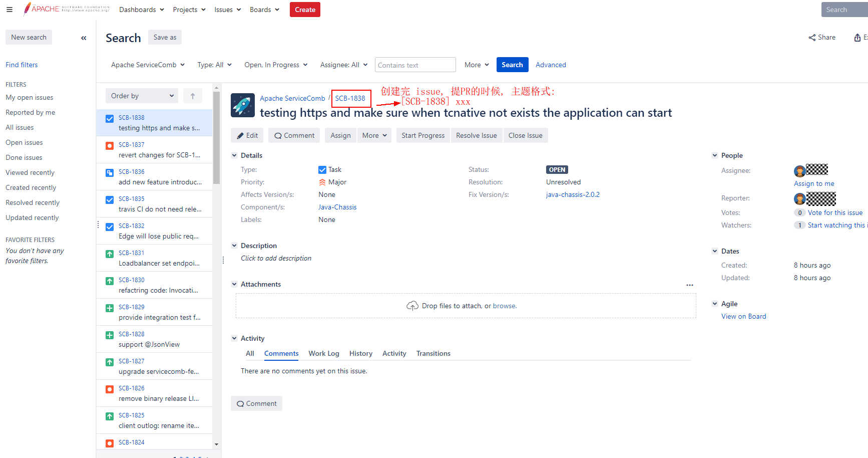Screen dimensions: 868x458
Task: Switch to the Work Log tab
Action: coord(324,353)
